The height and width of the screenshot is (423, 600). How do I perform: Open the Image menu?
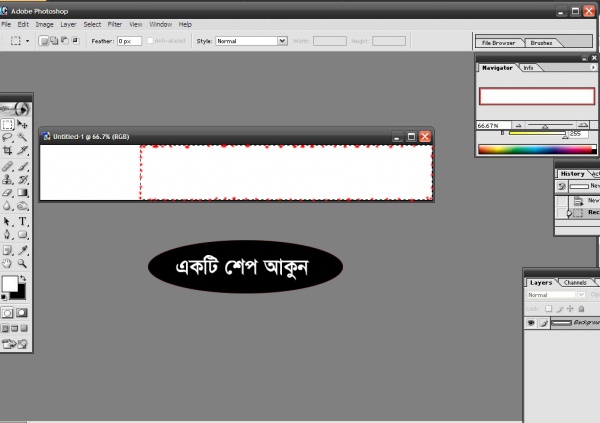click(x=44, y=24)
